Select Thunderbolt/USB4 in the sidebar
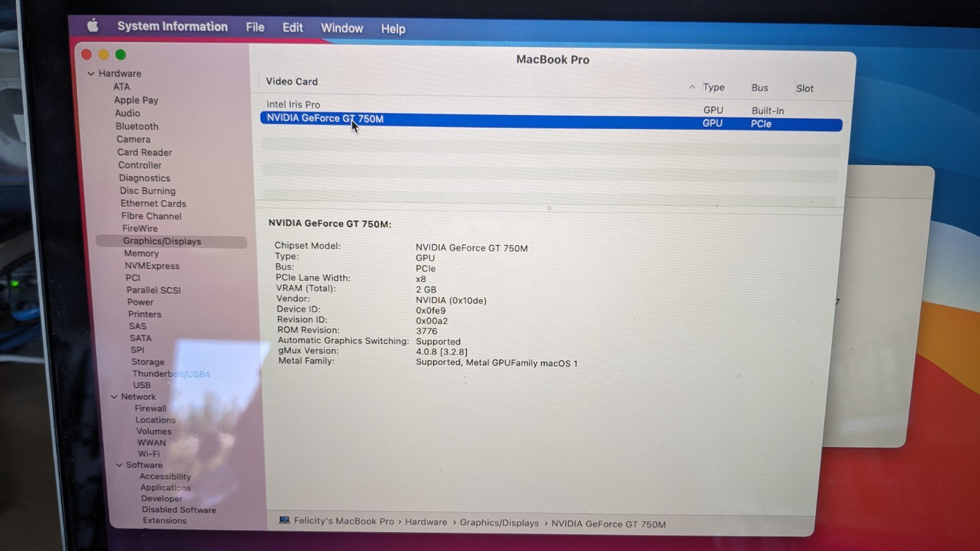The width and height of the screenshot is (980, 551). click(171, 373)
